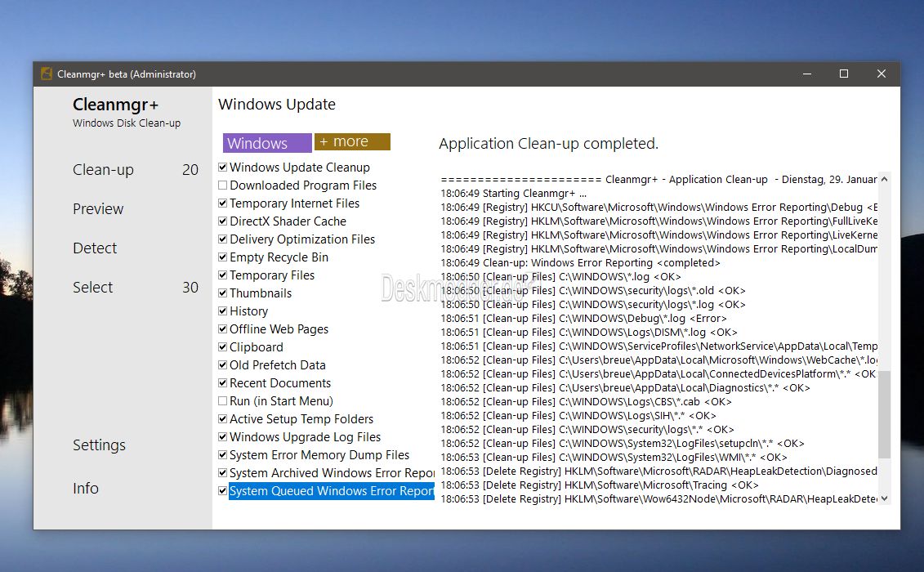Click the 'Windows Update' heading
This screenshot has width=924, height=572.
277,105
